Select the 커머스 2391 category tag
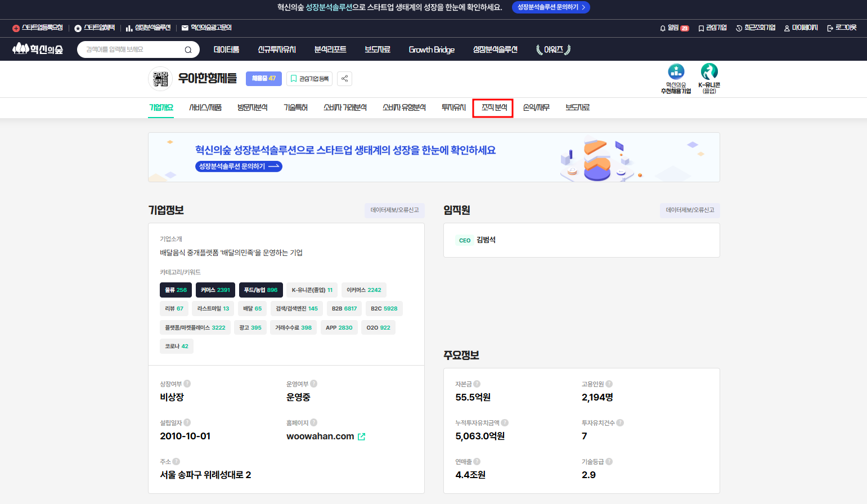Screen dimensions: 867x504 click(x=215, y=290)
